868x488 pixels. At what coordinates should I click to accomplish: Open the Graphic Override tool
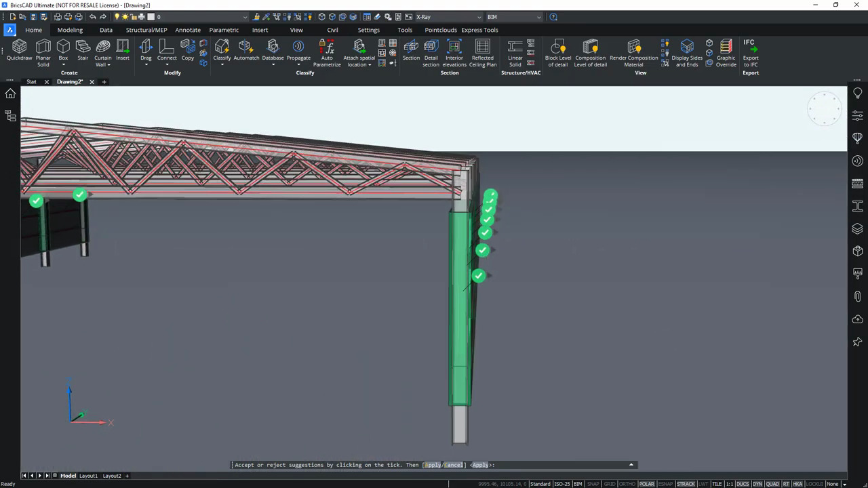[x=726, y=53]
